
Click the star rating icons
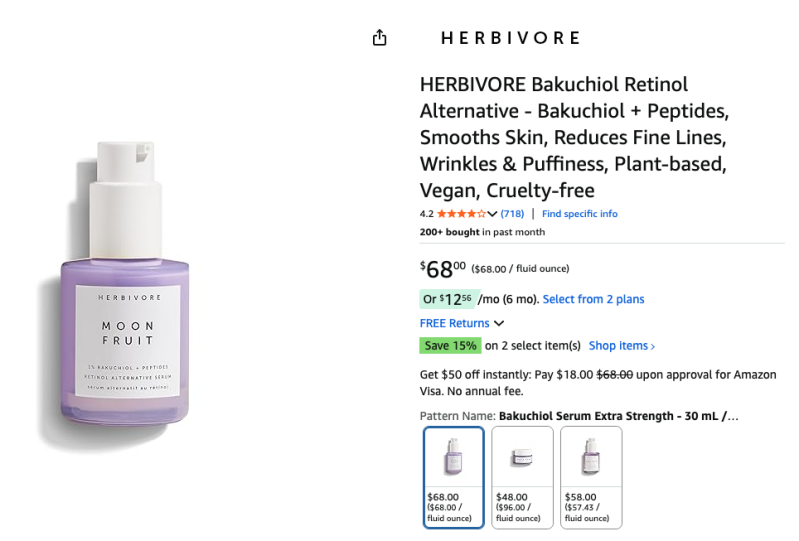click(x=461, y=213)
